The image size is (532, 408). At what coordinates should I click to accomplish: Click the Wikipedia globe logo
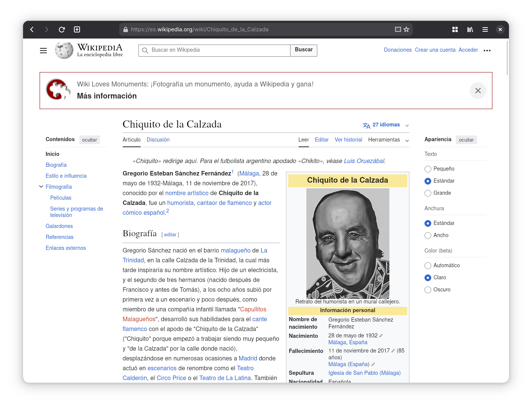click(64, 51)
